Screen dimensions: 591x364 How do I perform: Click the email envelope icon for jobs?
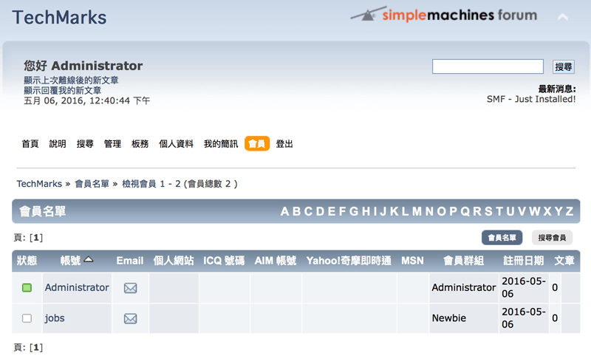point(131,319)
